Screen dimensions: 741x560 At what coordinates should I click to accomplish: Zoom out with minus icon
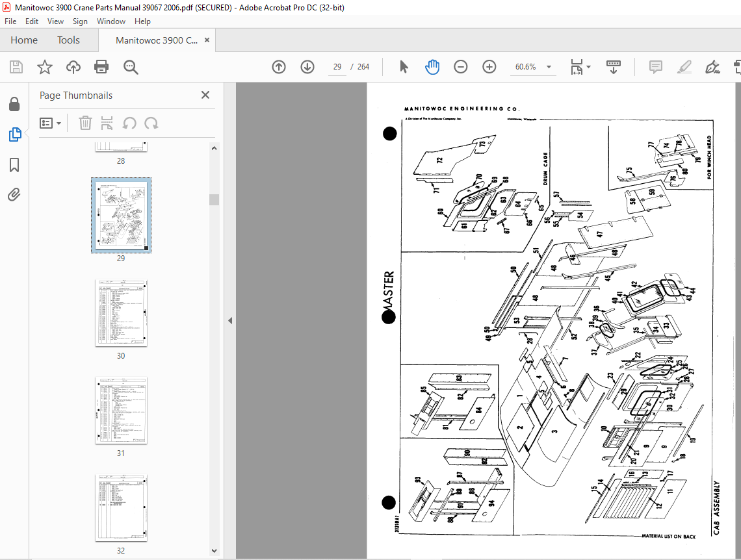click(x=461, y=67)
